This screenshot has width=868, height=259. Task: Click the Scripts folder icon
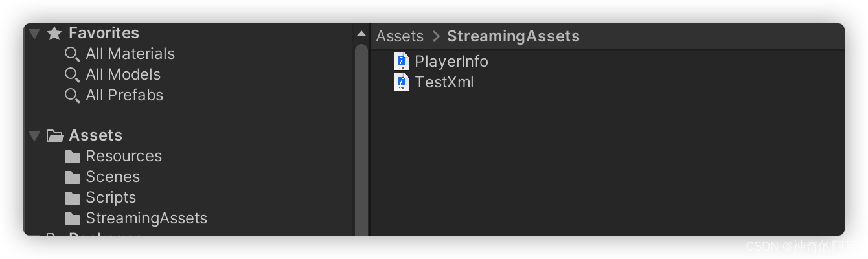73,198
